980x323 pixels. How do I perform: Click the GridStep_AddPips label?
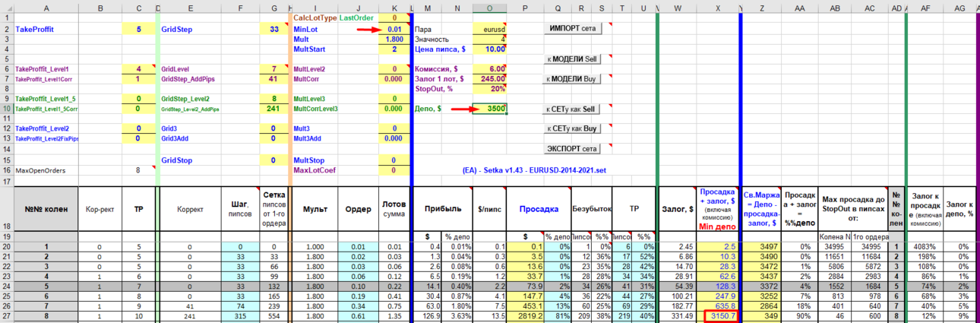pos(188,78)
